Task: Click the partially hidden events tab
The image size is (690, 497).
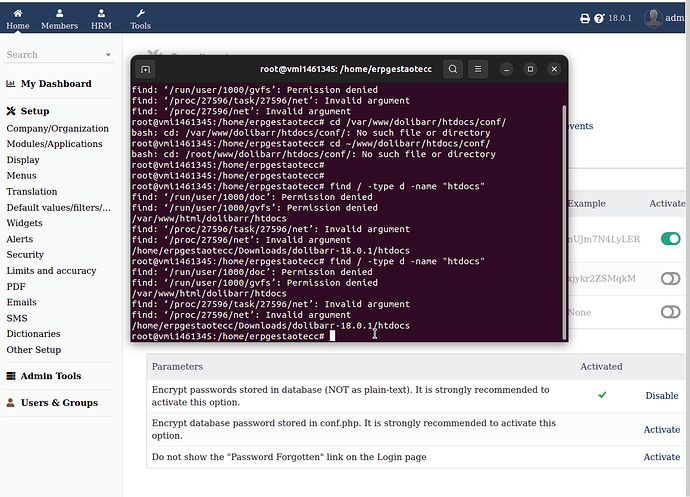Action: tap(581, 126)
